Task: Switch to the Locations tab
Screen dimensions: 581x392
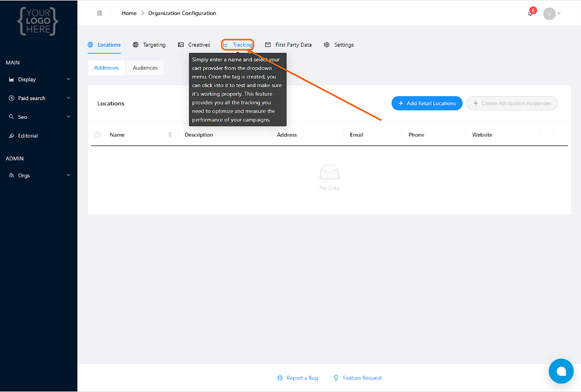Action: point(104,45)
